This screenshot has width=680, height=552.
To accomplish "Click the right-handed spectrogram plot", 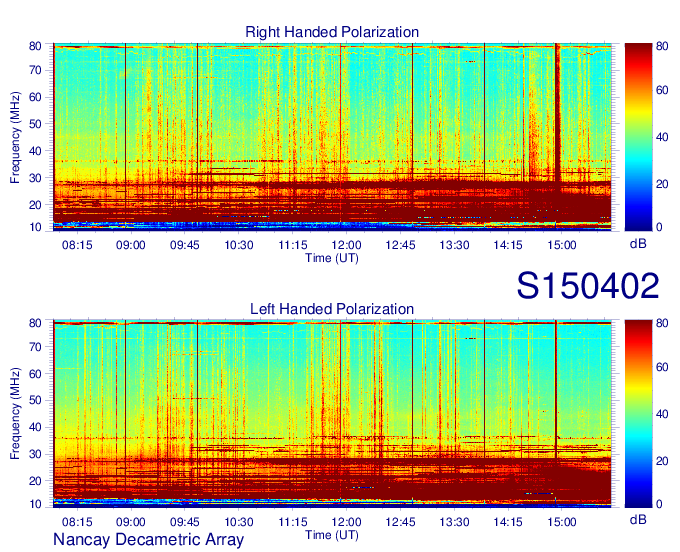I will click(332, 137).
